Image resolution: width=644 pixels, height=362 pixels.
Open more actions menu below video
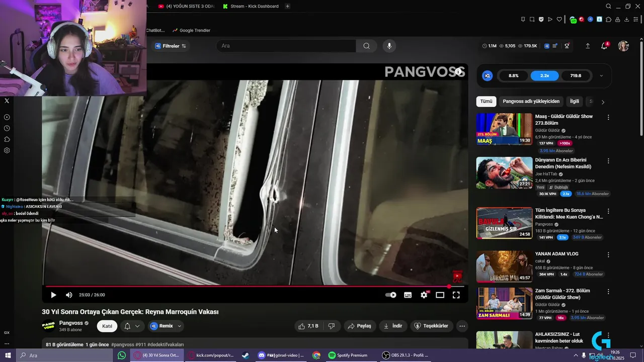pos(462,326)
